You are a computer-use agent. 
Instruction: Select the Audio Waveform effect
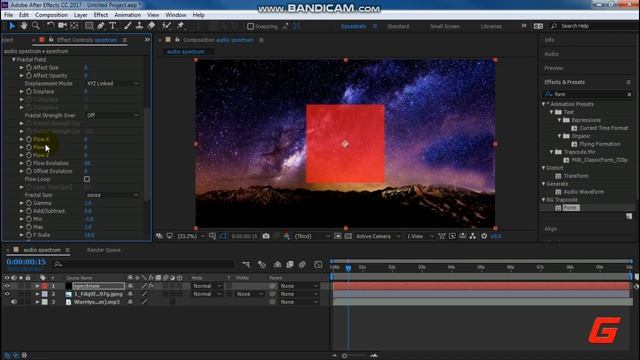(584, 192)
